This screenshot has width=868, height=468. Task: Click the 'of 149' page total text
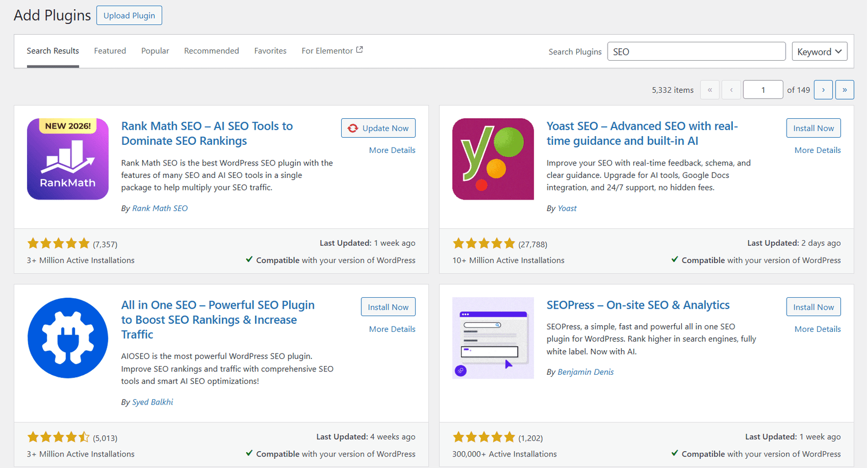[x=799, y=90]
